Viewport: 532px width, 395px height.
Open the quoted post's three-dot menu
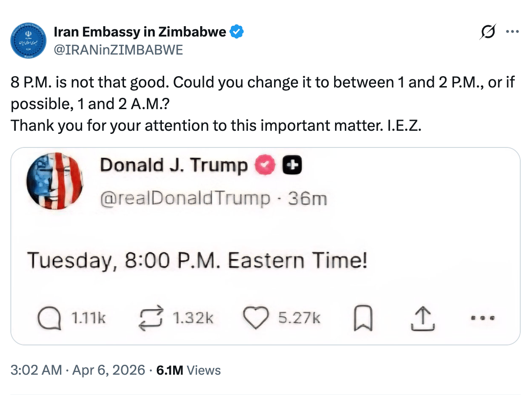click(x=483, y=318)
